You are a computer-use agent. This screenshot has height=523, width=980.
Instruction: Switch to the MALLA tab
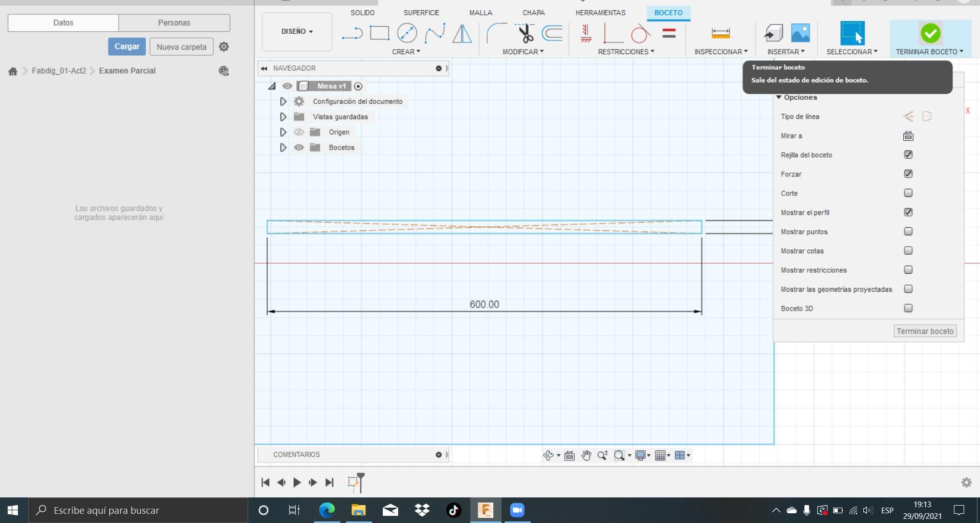(x=481, y=13)
